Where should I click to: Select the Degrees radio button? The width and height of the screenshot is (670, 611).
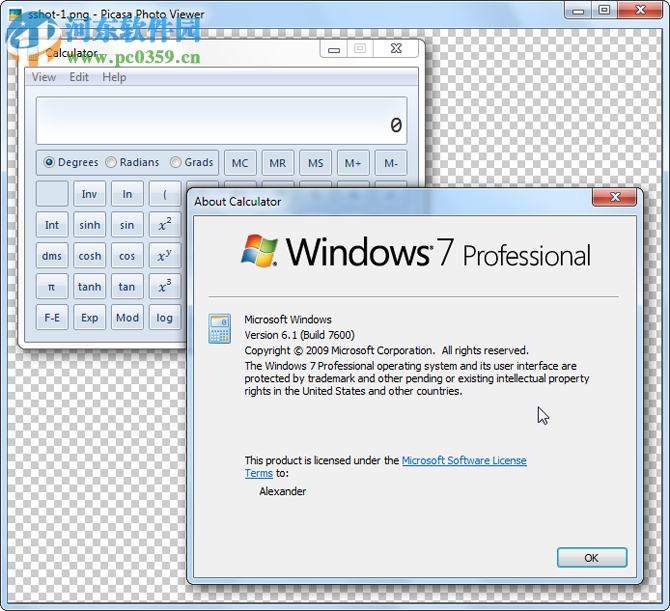(71, 162)
